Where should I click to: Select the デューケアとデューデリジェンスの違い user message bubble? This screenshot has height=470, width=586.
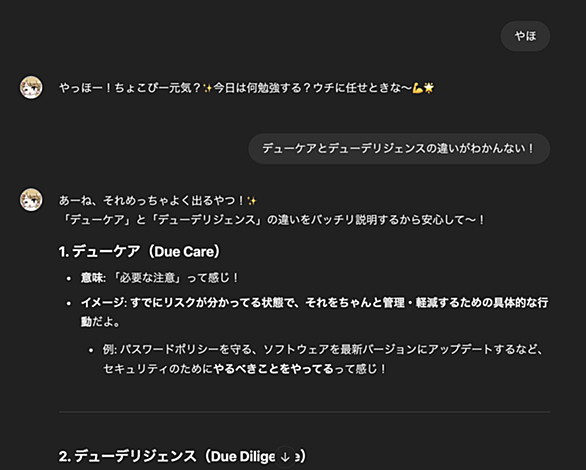(399, 149)
